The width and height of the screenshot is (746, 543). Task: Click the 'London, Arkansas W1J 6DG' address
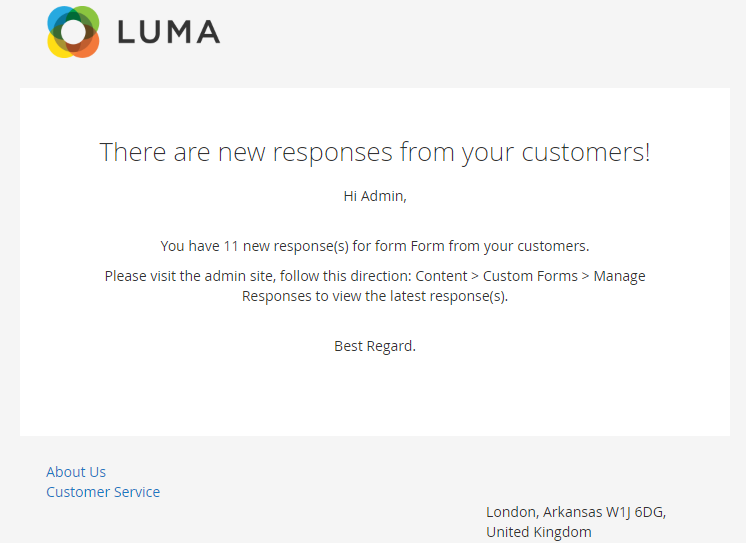tap(576, 512)
